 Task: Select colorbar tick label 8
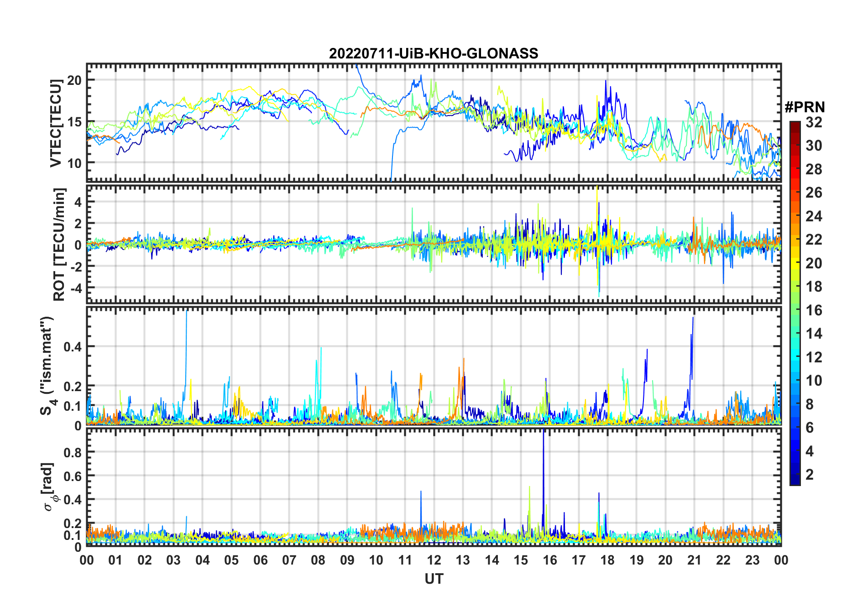coord(810,404)
